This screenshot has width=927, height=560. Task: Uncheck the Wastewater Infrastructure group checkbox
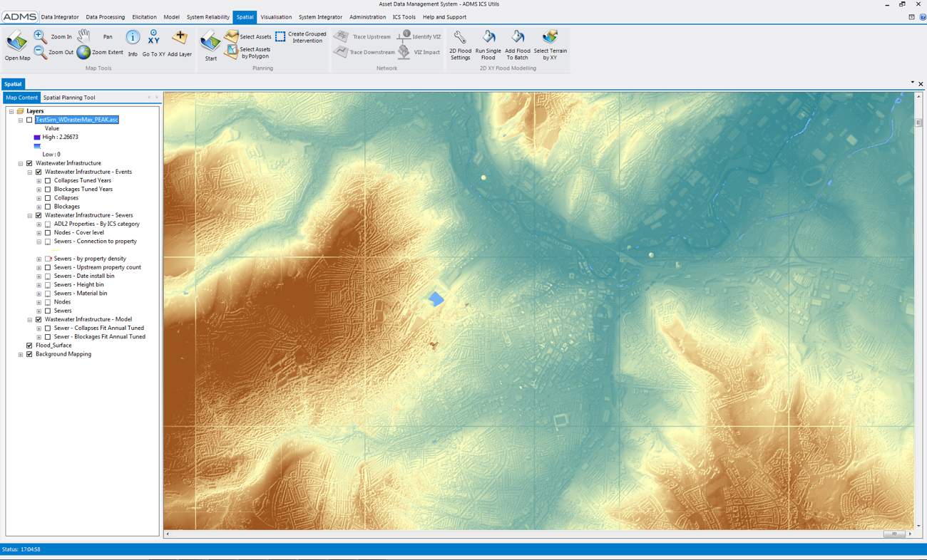(x=29, y=163)
